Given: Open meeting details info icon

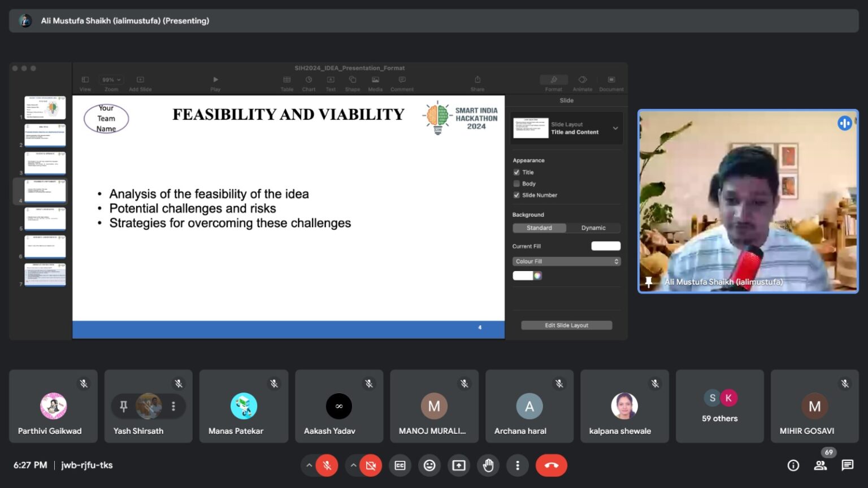Looking at the screenshot, I should click(793, 465).
